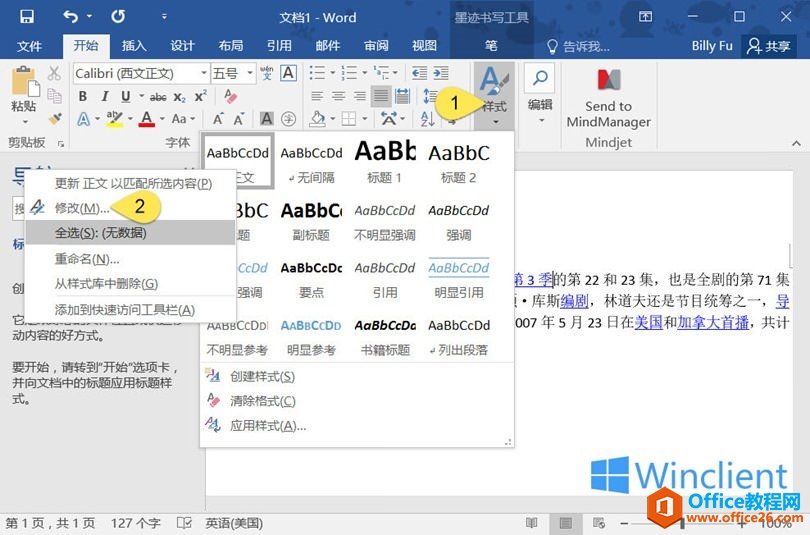Click the Distributed alignment icon
Image resolution: width=810 pixels, height=535 pixels.
click(x=402, y=96)
